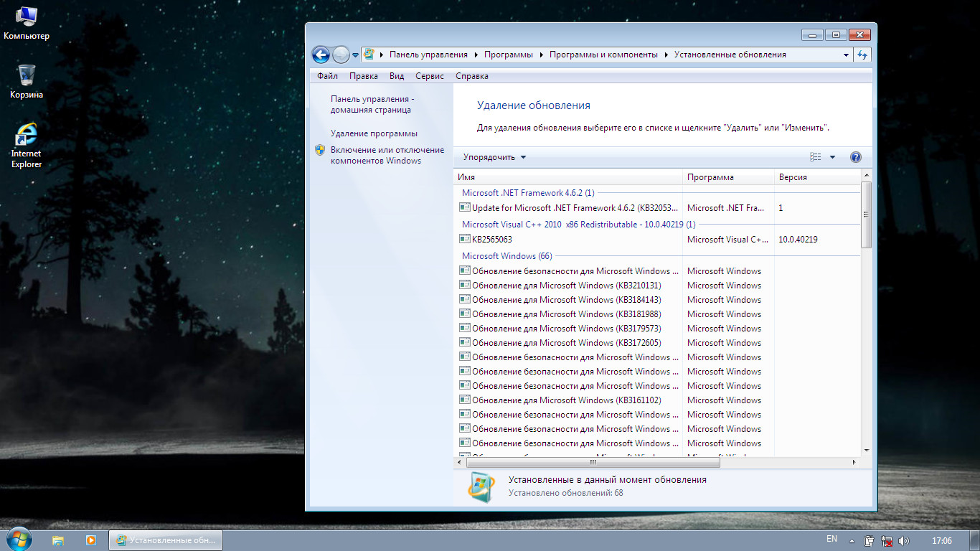The height and width of the screenshot is (551, 980).
Task: Navigate to Программы in the breadcrumb
Action: tap(509, 55)
